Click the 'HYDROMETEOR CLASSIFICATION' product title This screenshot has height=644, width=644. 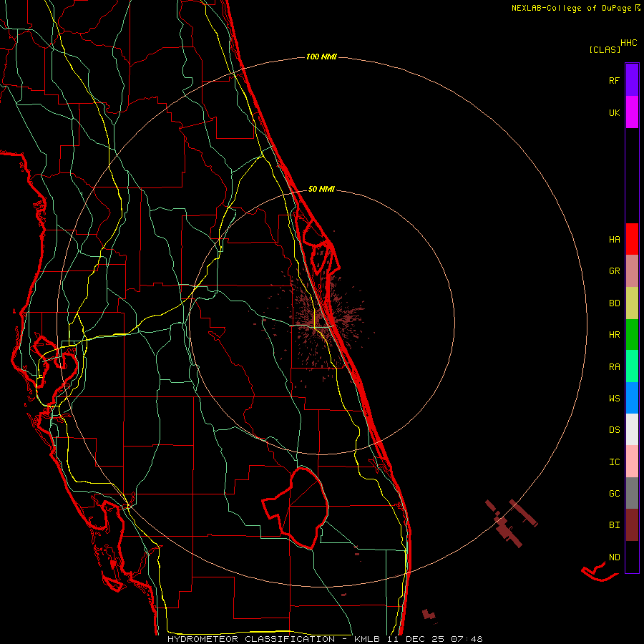coord(251,639)
